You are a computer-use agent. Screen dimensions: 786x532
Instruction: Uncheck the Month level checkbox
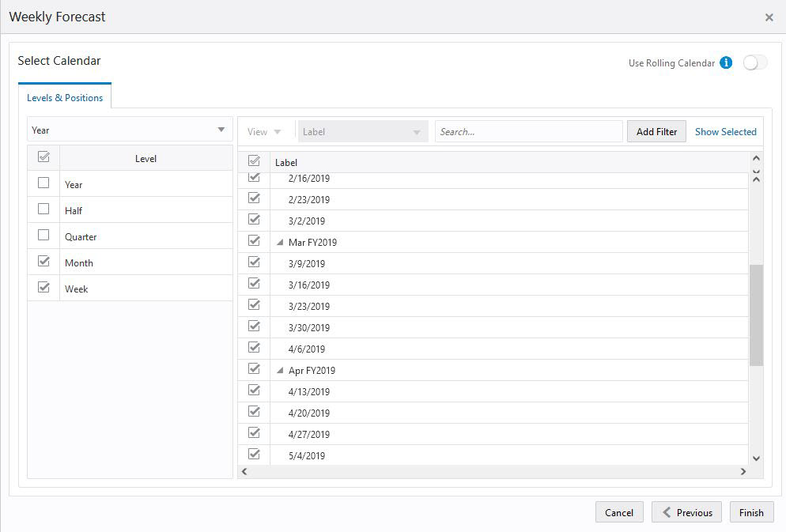[43, 261]
